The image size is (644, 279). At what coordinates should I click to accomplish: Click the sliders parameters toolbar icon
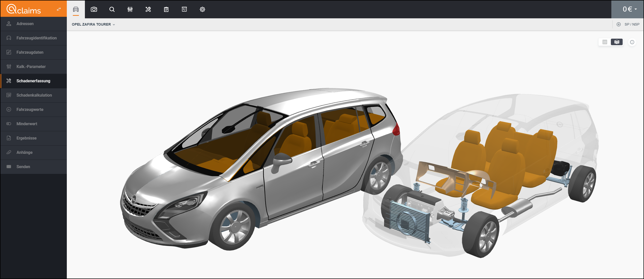[x=130, y=9]
